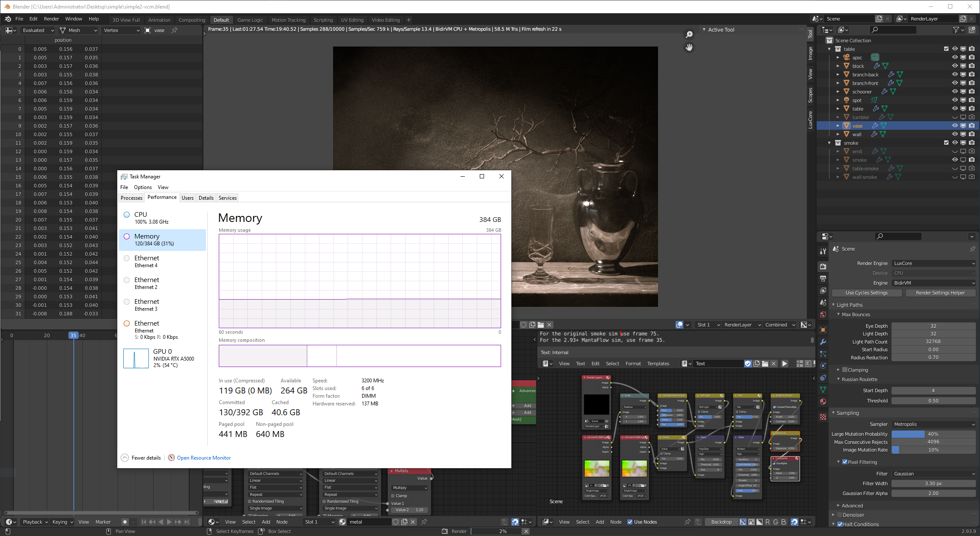Click the Render Settings Helper button
The height and width of the screenshot is (536, 980).
(940, 293)
